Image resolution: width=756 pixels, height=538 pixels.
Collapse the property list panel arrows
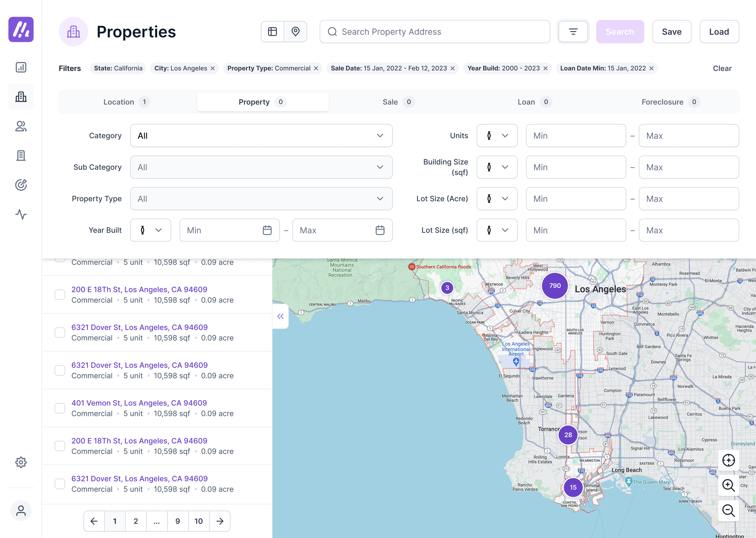coord(280,317)
